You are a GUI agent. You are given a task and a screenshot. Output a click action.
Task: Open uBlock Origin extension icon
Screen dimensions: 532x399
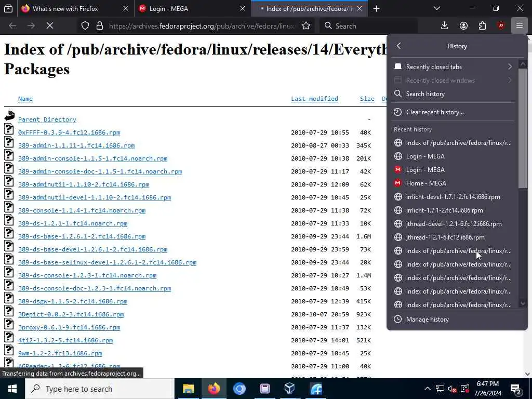coord(501,26)
